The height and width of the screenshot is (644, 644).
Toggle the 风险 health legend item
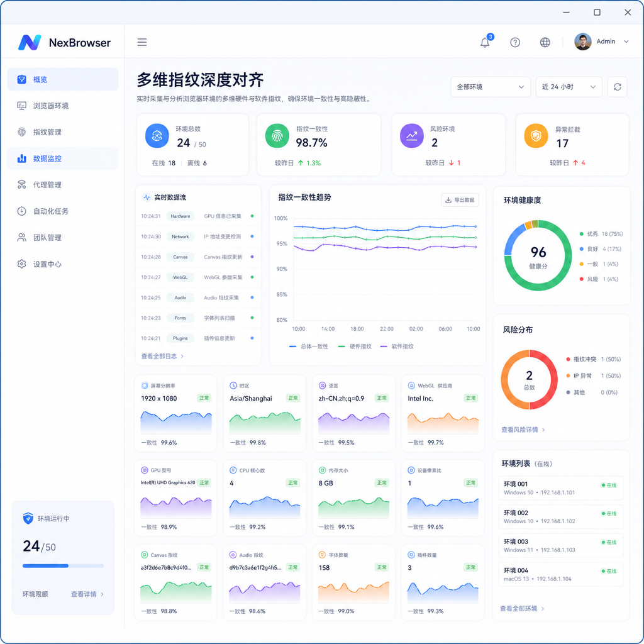tap(599, 279)
